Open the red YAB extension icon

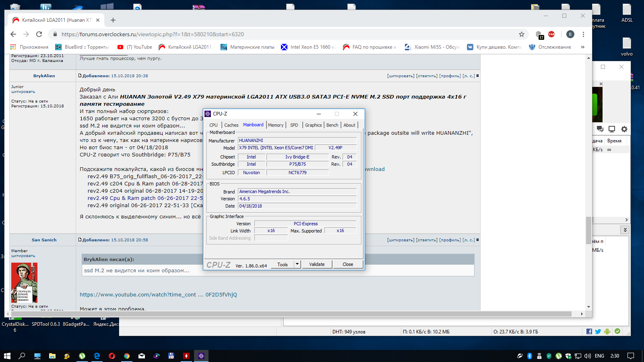click(x=551, y=34)
